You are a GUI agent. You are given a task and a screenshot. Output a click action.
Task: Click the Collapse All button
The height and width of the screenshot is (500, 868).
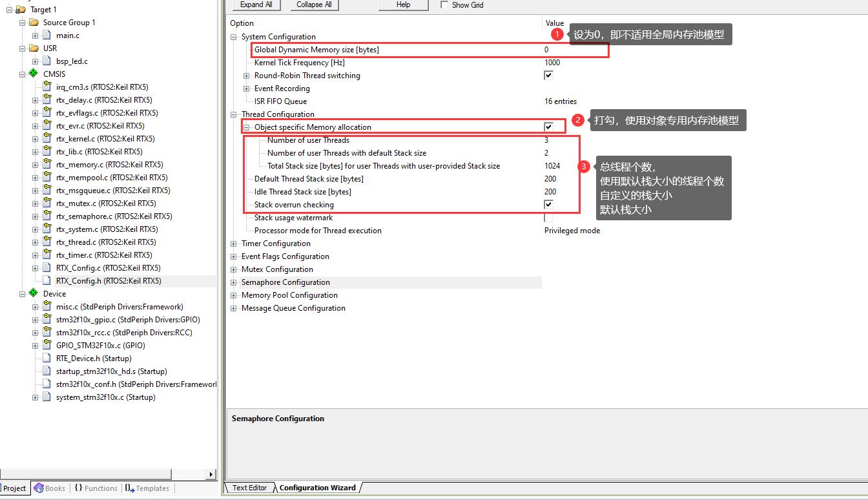click(x=315, y=5)
